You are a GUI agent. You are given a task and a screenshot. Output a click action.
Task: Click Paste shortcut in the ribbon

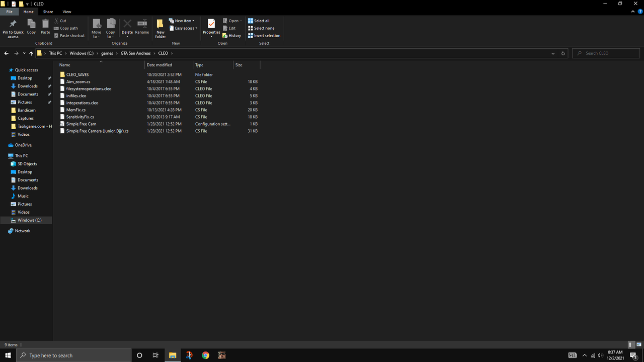point(69,36)
